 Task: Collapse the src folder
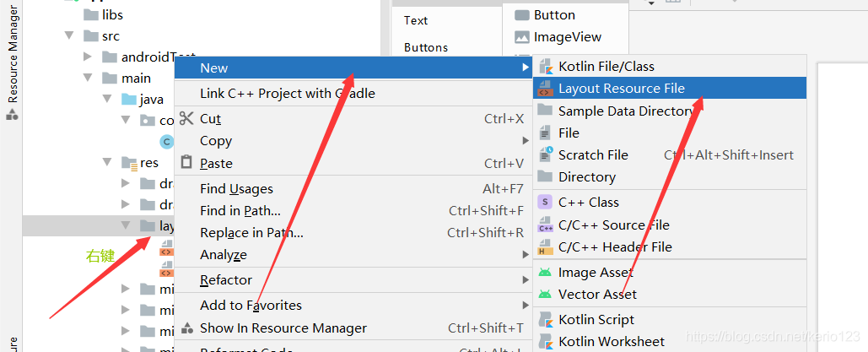click(x=69, y=35)
